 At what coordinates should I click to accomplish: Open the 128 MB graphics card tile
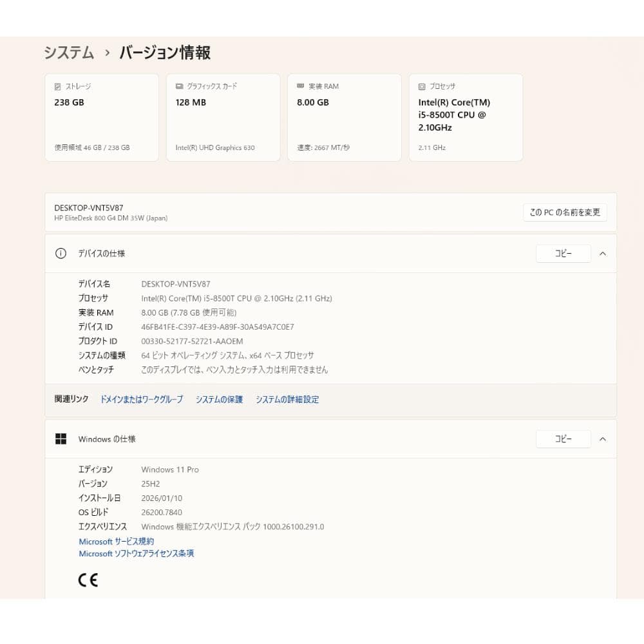tap(223, 117)
